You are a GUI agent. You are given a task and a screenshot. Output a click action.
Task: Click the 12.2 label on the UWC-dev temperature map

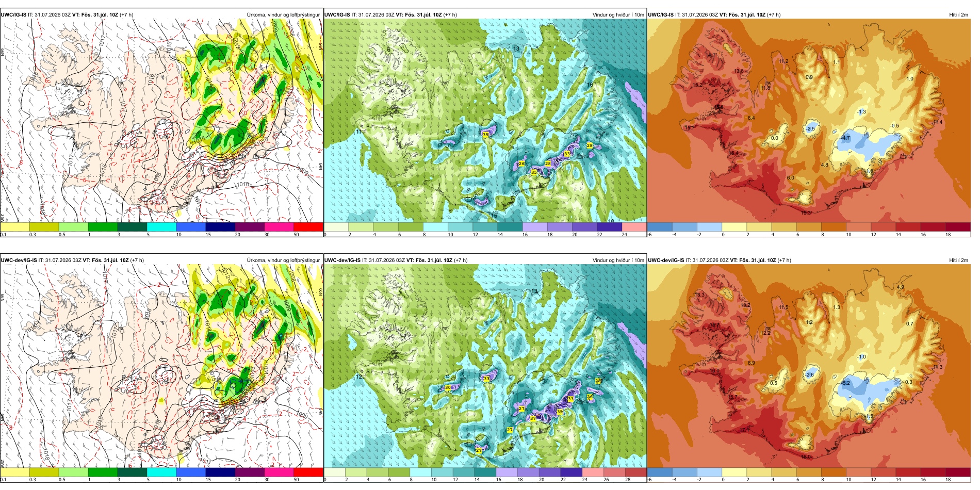pyautogui.click(x=765, y=333)
